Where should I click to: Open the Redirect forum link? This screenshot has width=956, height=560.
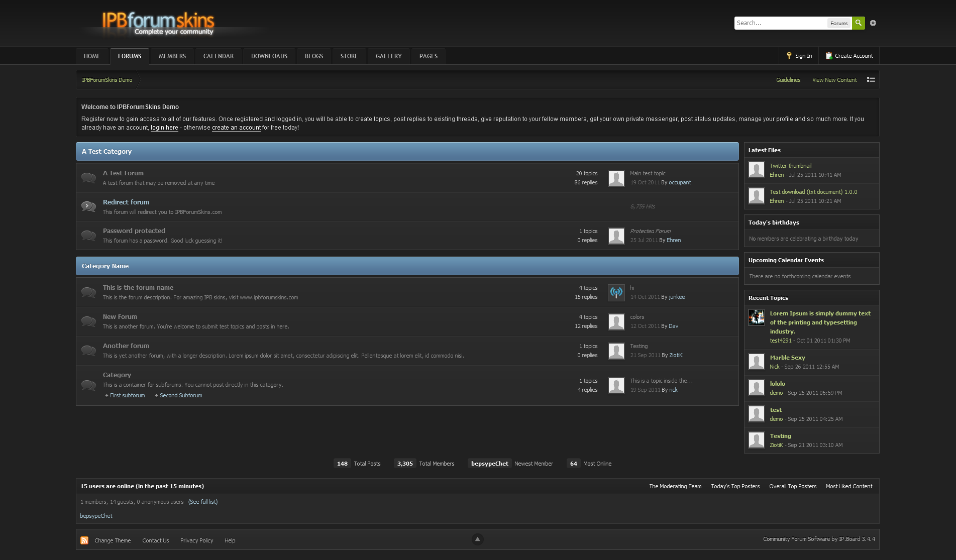pyautogui.click(x=126, y=202)
